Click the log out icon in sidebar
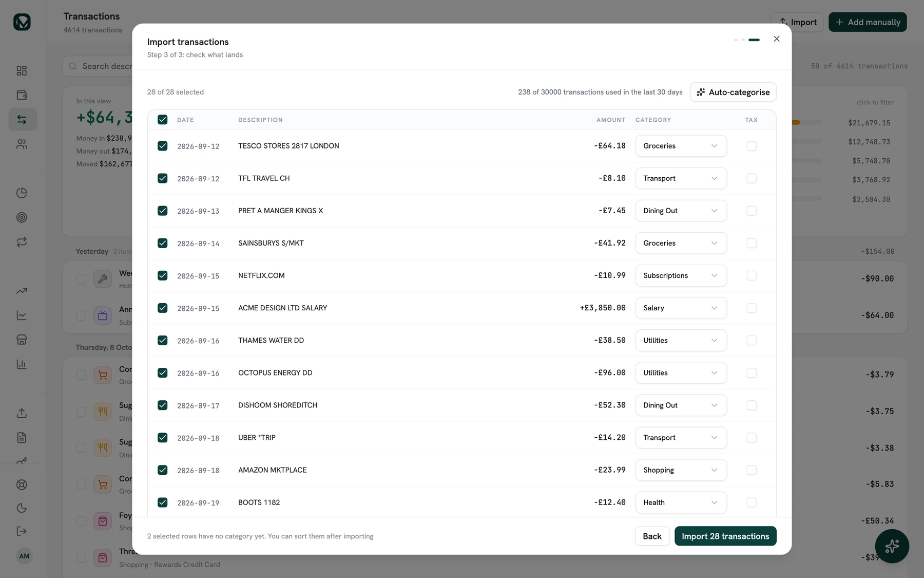Viewport: 924px width, 578px height. pyautogui.click(x=22, y=531)
